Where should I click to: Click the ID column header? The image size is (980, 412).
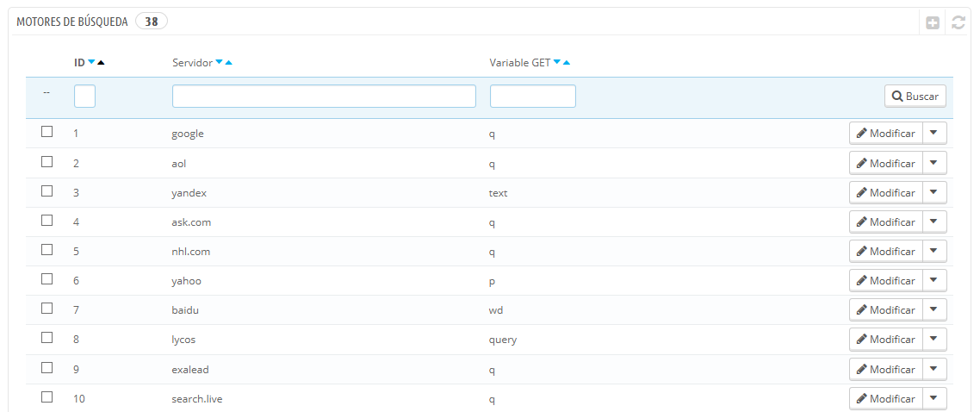(x=79, y=63)
